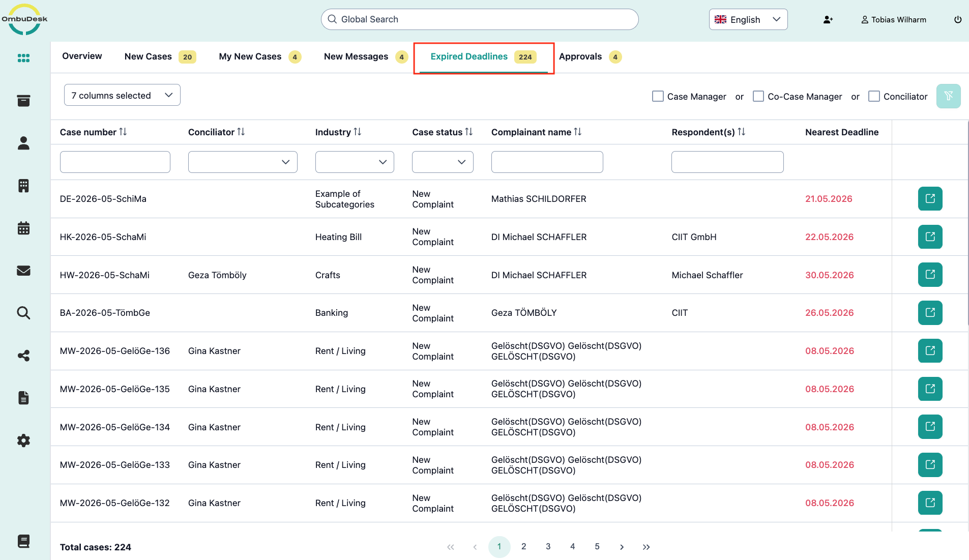Open case HK-2026-05-SchaMi via its open icon
Image resolution: width=969 pixels, height=560 pixels.
930,237
